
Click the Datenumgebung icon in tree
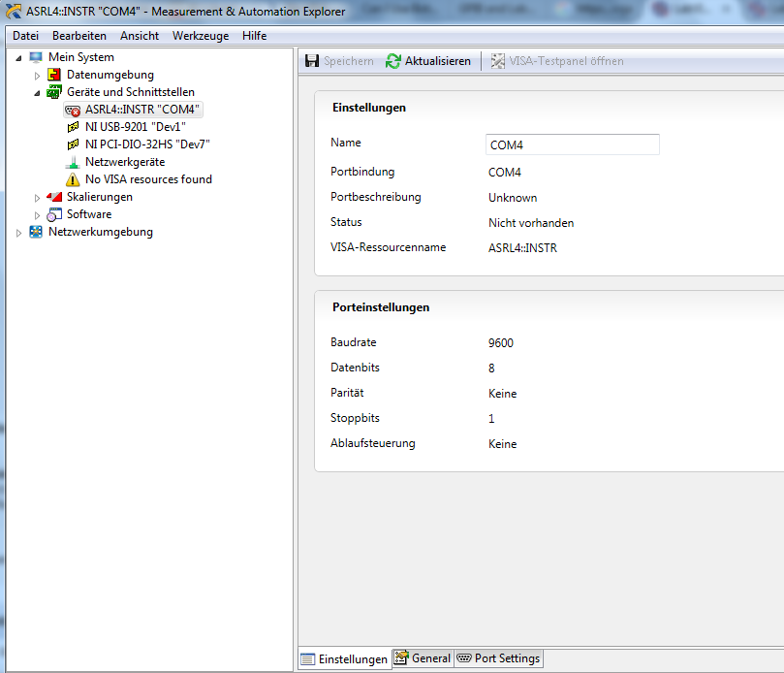(54, 75)
